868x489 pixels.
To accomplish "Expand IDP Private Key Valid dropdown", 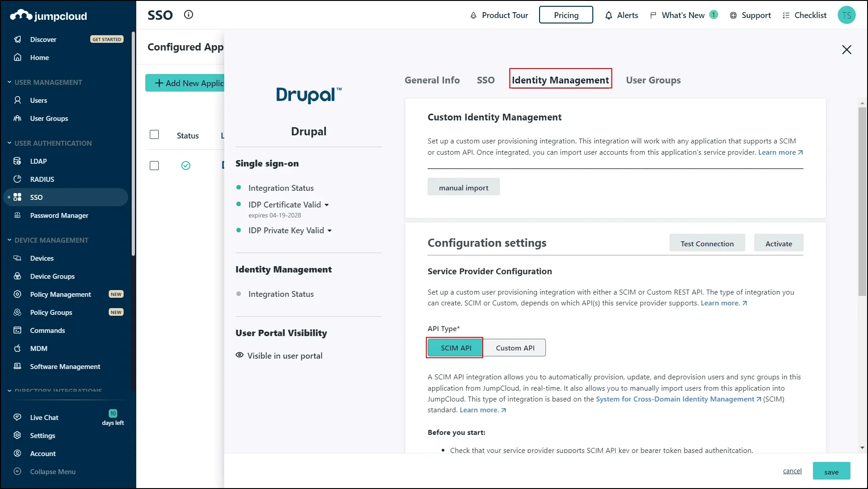I will (329, 231).
